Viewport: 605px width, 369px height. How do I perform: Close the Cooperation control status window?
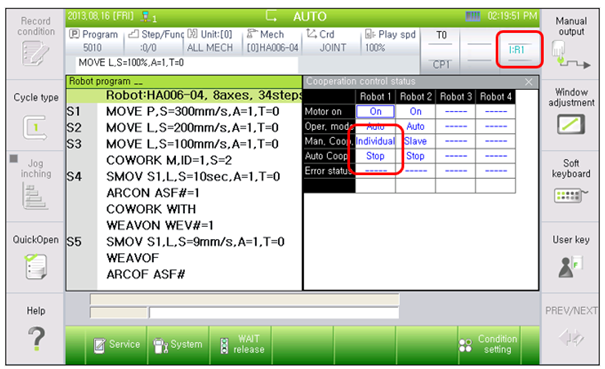529,82
